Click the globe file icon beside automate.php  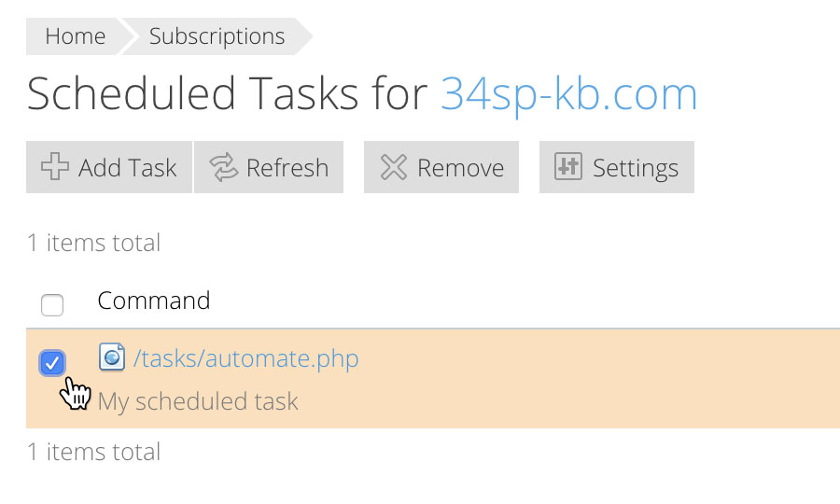112,357
